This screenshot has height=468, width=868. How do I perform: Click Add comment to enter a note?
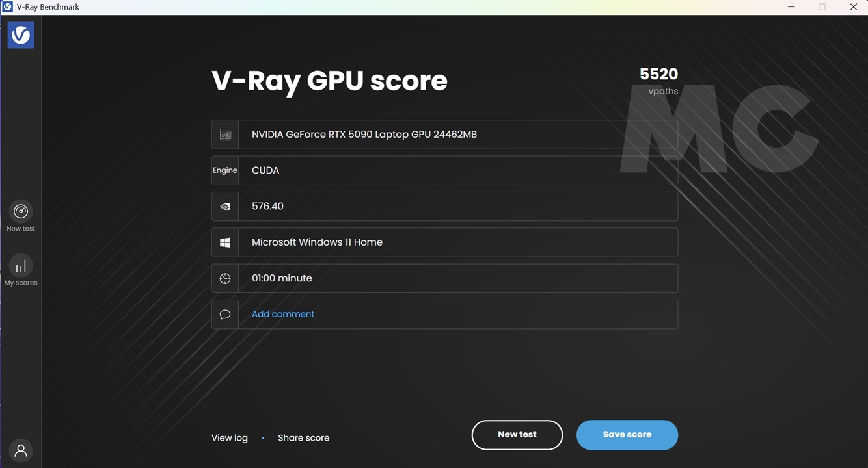(283, 314)
